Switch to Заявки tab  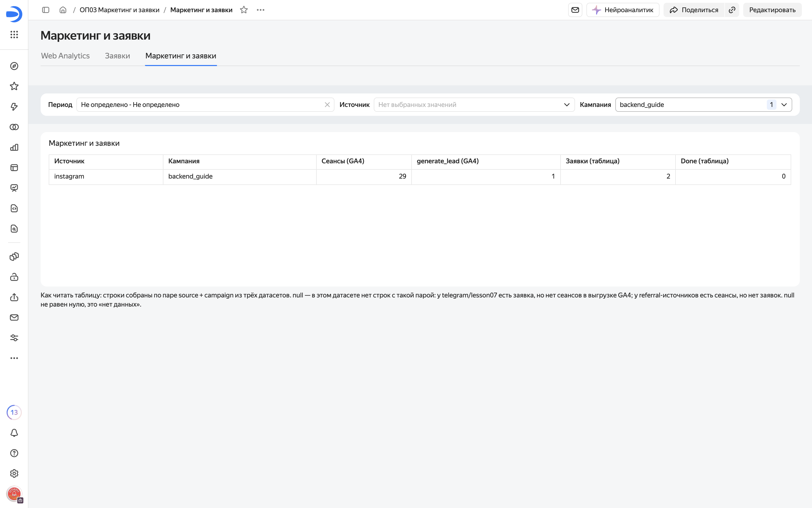(x=117, y=56)
